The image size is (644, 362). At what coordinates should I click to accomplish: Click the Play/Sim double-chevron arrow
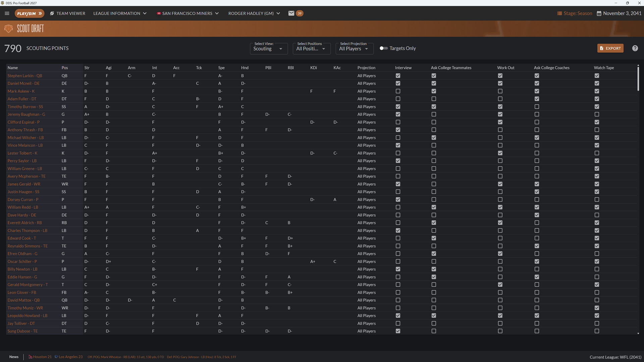click(40, 13)
